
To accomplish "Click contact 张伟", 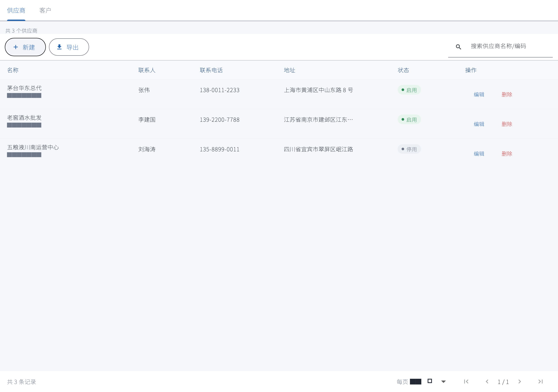I will [144, 90].
